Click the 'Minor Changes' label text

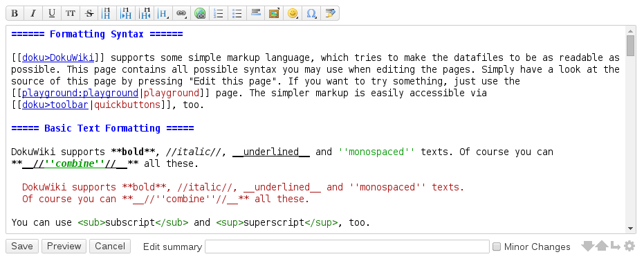[x=537, y=247]
